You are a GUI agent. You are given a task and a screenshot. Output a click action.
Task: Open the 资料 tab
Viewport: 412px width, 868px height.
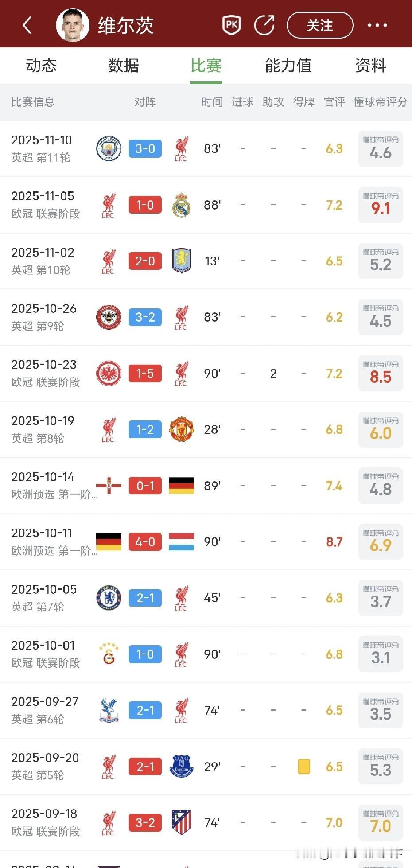tap(371, 66)
